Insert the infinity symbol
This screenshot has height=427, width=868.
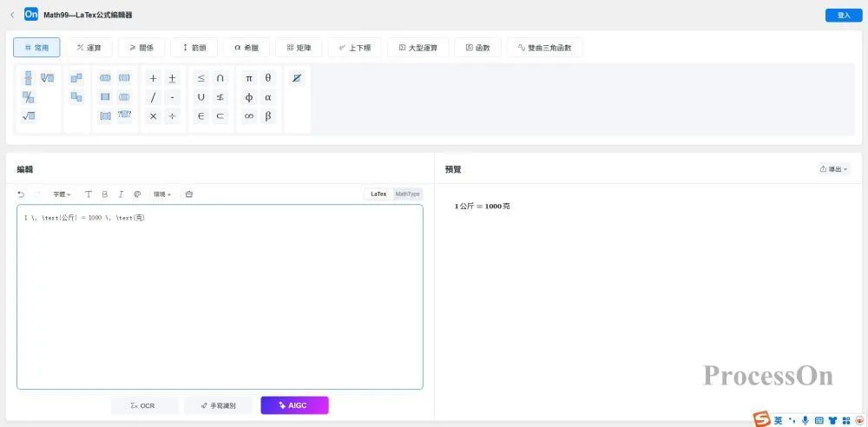coord(249,116)
